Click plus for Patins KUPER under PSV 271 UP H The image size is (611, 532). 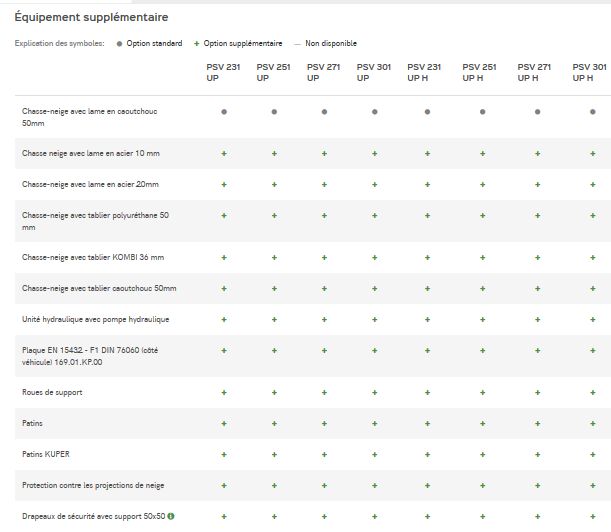537,454
